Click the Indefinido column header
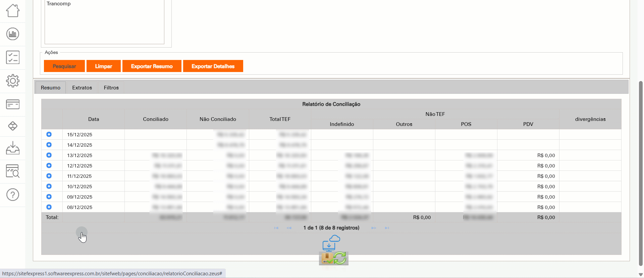This screenshot has height=278, width=644. [342, 124]
